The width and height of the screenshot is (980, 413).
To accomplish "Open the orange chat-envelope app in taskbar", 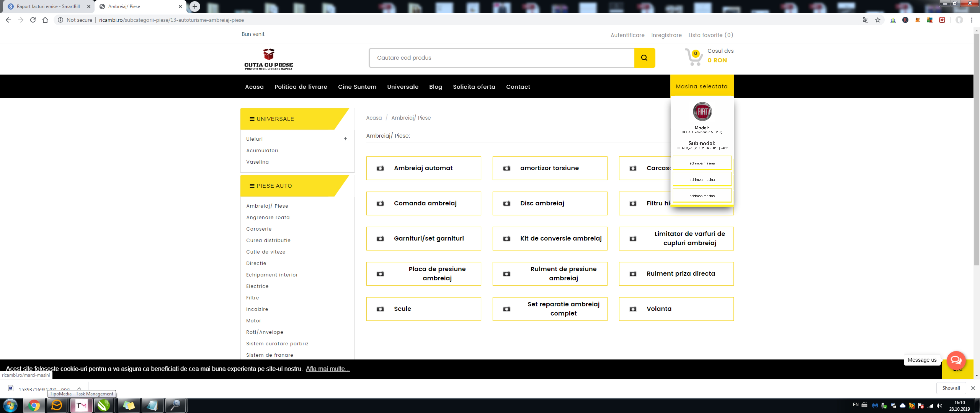I will tap(57, 405).
